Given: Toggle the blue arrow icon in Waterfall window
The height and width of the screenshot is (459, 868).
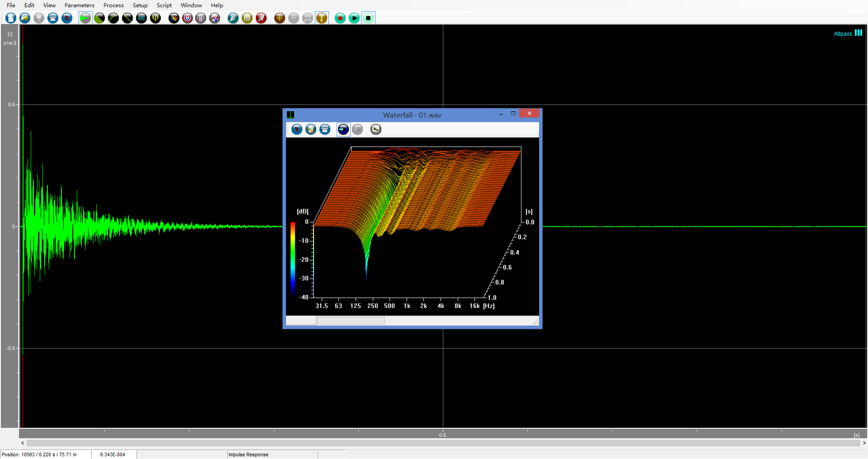Looking at the screenshot, I should pyautogui.click(x=343, y=130).
